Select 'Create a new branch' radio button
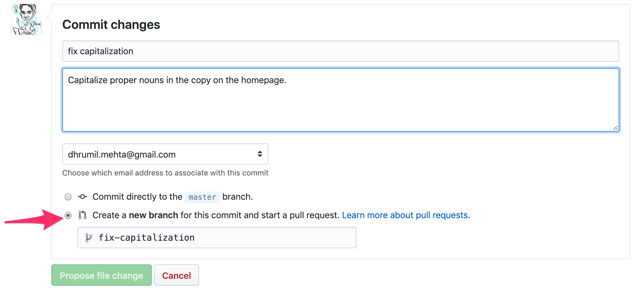 pos(68,215)
